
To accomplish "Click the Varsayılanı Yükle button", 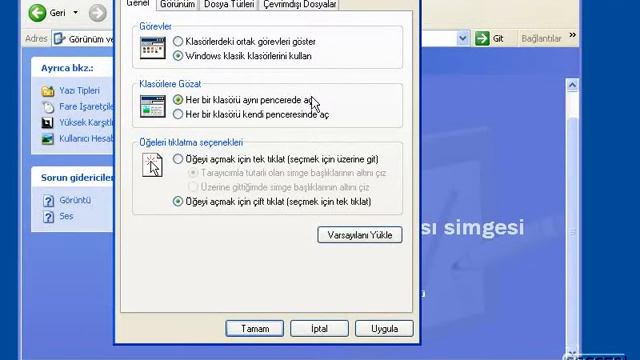I will click(x=360, y=235).
